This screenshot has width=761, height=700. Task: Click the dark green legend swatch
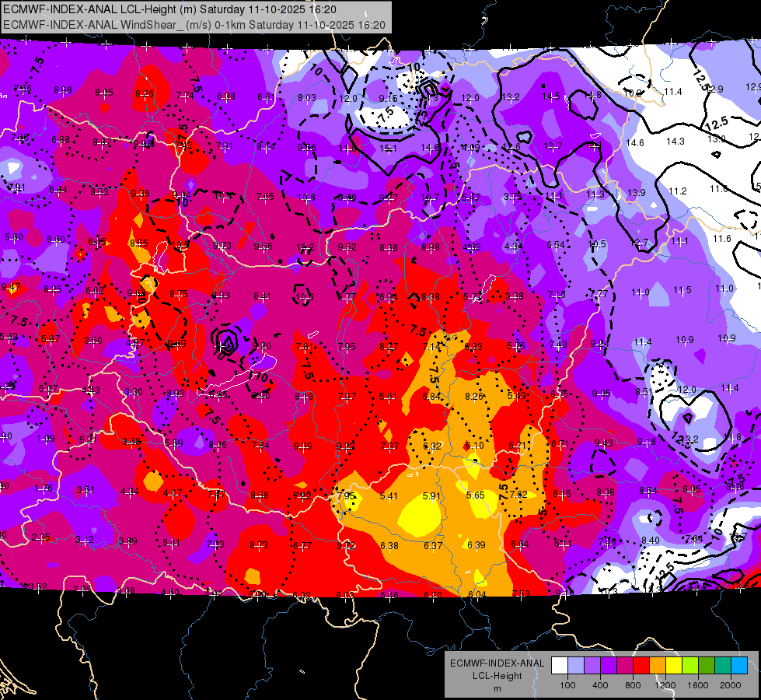click(706, 665)
